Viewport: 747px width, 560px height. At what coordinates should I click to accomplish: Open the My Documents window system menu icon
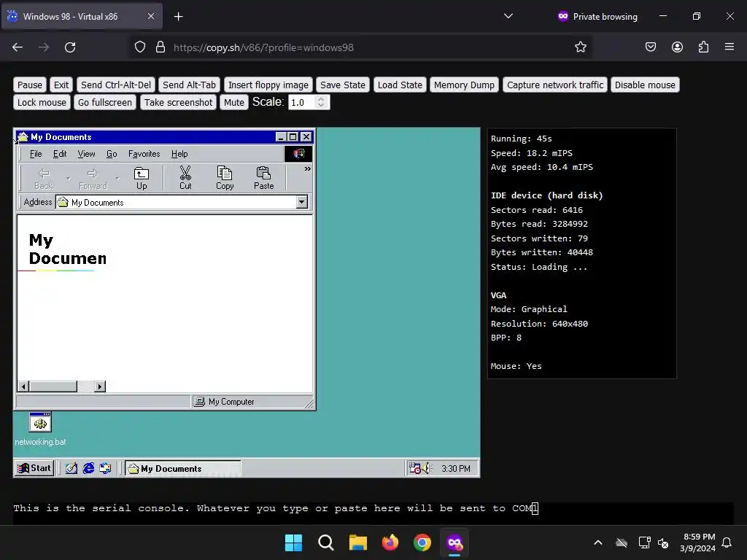[x=23, y=137]
